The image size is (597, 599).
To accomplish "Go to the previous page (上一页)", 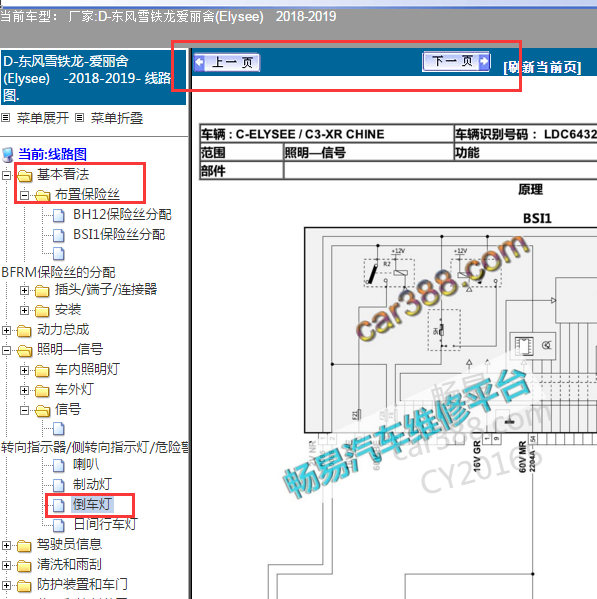I will (x=227, y=63).
